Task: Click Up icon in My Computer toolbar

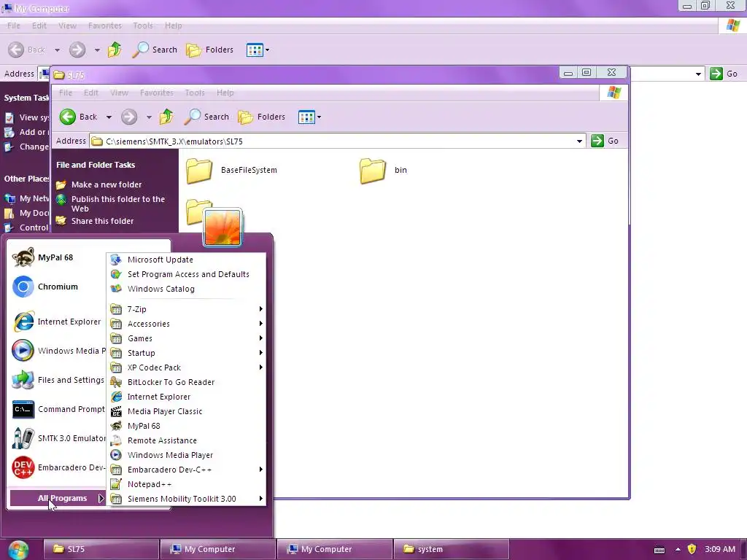Action: [x=115, y=50]
